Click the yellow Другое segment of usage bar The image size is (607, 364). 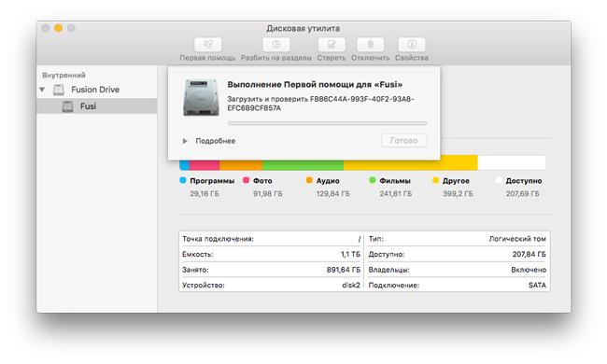coord(411,162)
